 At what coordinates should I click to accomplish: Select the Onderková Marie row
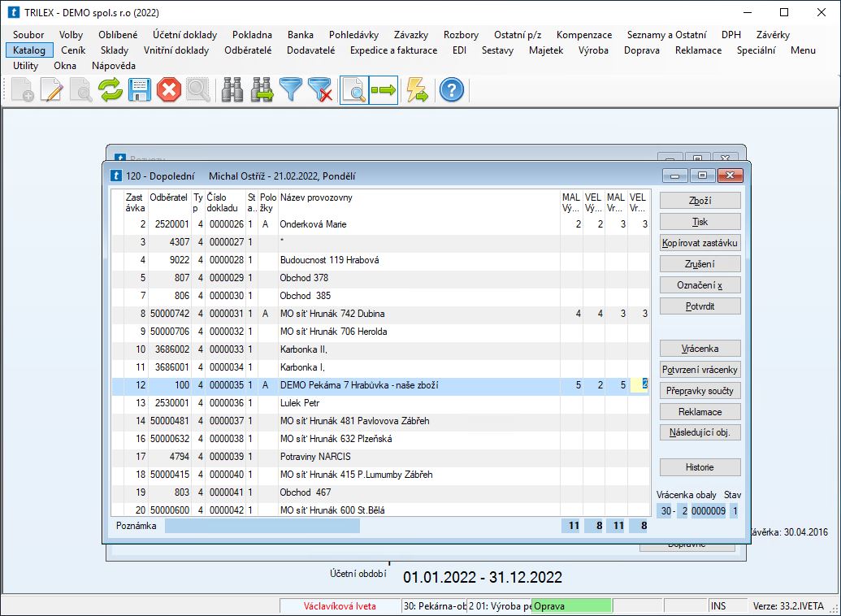[x=380, y=224]
